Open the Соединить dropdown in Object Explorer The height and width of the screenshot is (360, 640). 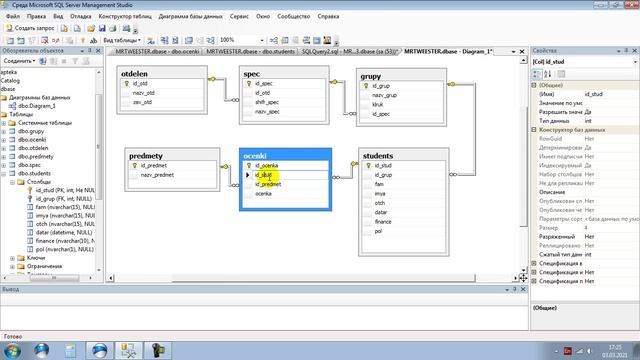tap(19, 61)
